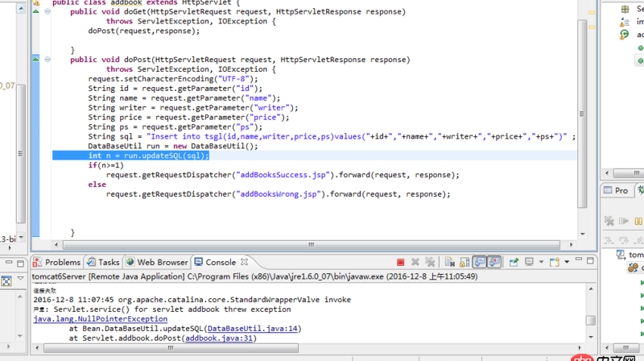Click the console horizontal scrollbar thumb
The image size is (644, 361).
click(171, 348)
